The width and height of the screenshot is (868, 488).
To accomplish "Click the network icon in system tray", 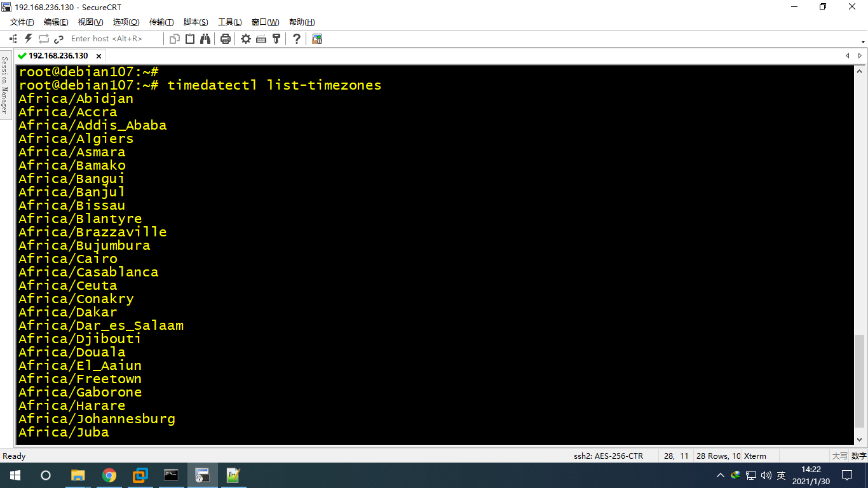I will point(751,475).
